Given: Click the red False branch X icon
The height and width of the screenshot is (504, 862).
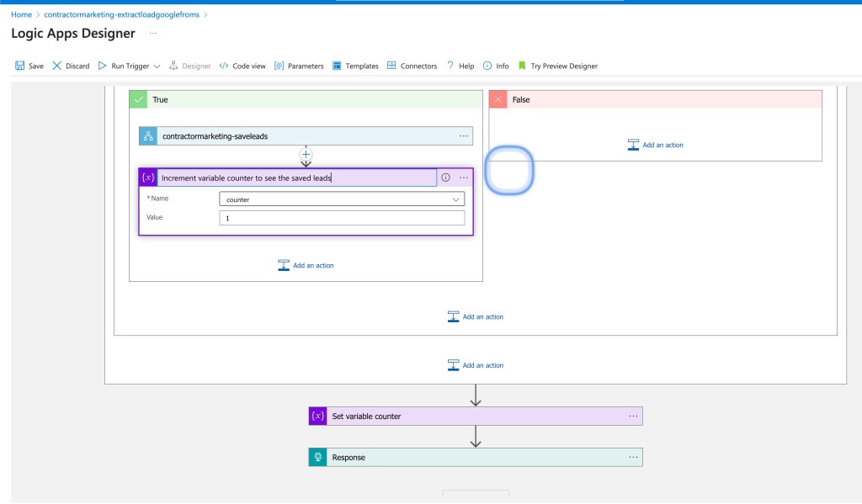Looking at the screenshot, I should (x=498, y=99).
